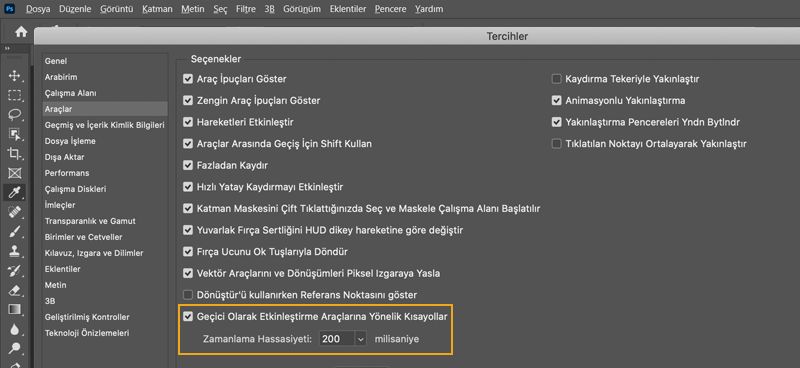Open the Düzenle menu

[75, 9]
